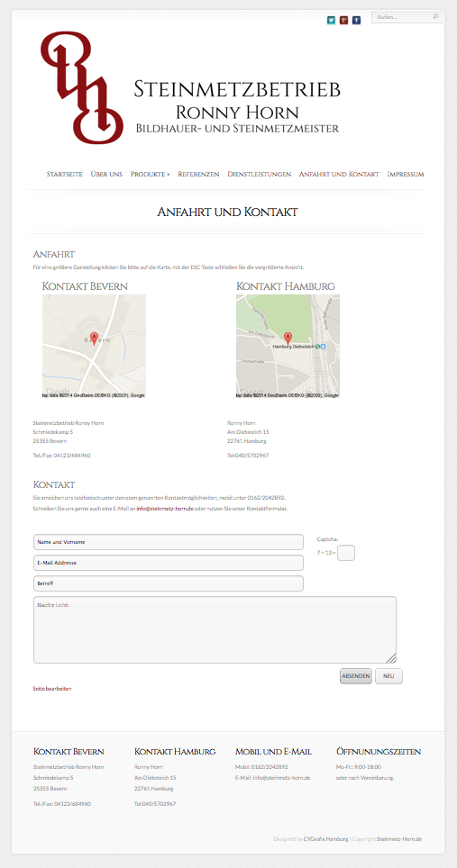Screen dimensions: 457x868
Task: Select the 'Tel./Fax: 04123/684960' text under Bevern address
Action: (62, 456)
